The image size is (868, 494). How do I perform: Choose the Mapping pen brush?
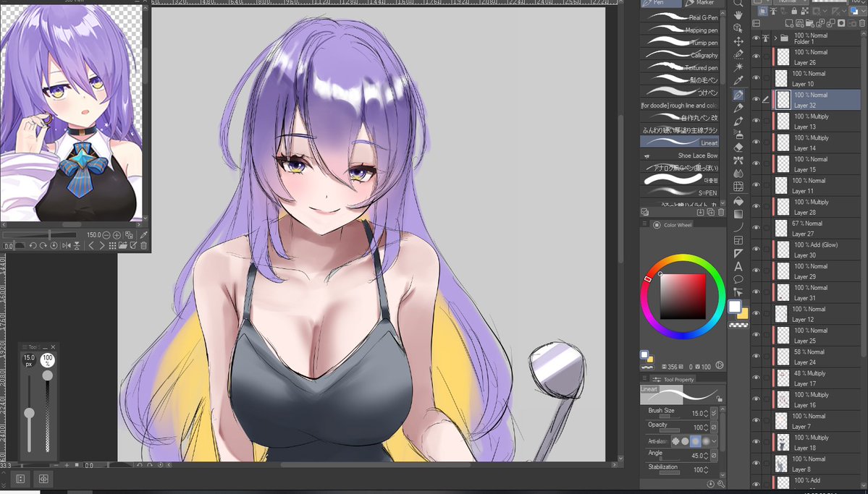click(x=680, y=30)
